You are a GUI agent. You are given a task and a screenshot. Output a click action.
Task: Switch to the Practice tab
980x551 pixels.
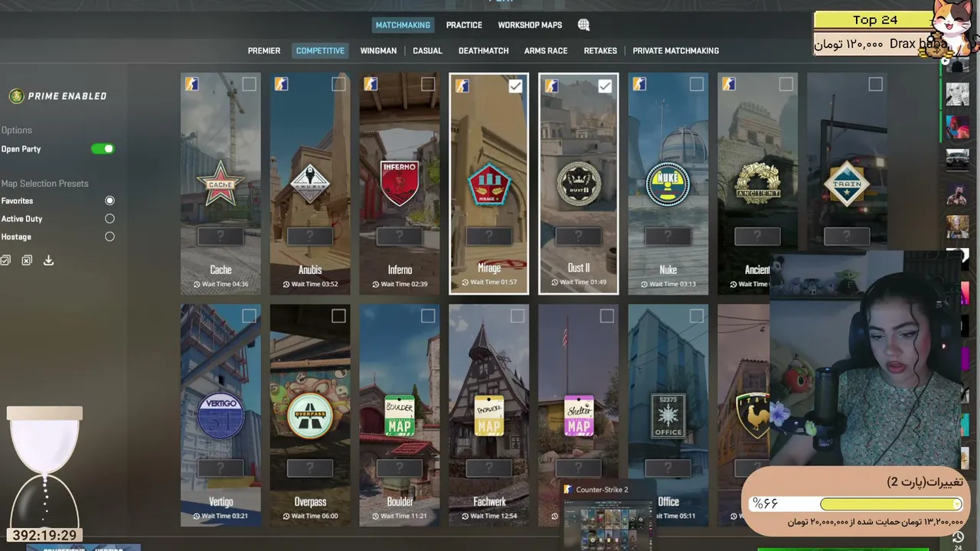(464, 25)
